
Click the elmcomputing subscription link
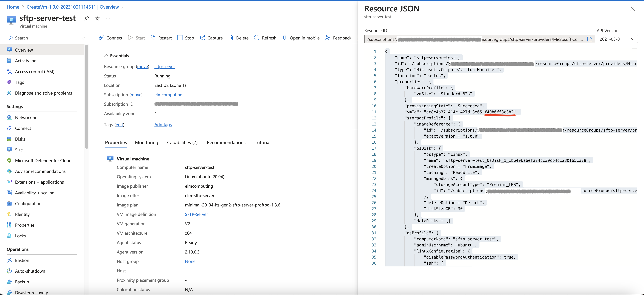click(x=168, y=95)
